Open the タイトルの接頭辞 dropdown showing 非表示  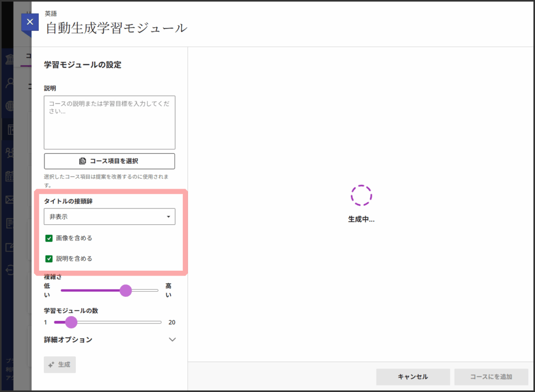(109, 216)
